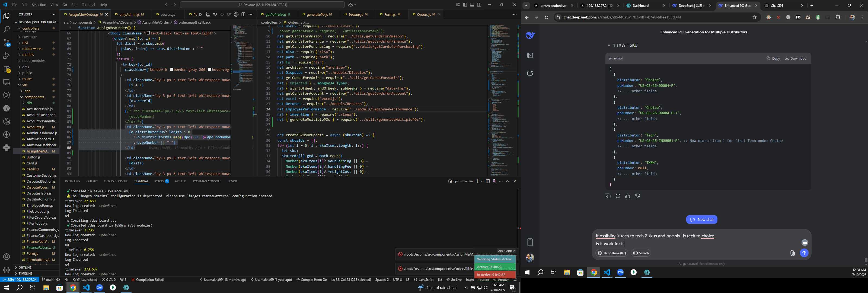Click the new terminal plus icon
868x293 pixels.
pyautogui.click(x=477, y=181)
